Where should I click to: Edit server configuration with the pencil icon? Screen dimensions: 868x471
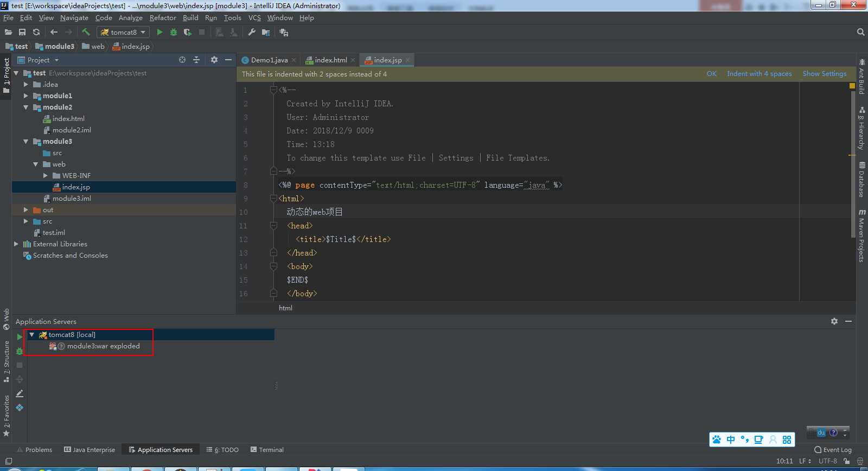[20, 393]
